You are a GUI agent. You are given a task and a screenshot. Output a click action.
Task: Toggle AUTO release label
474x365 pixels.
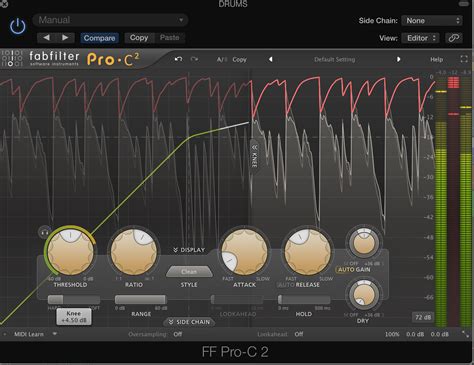click(285, 285)
